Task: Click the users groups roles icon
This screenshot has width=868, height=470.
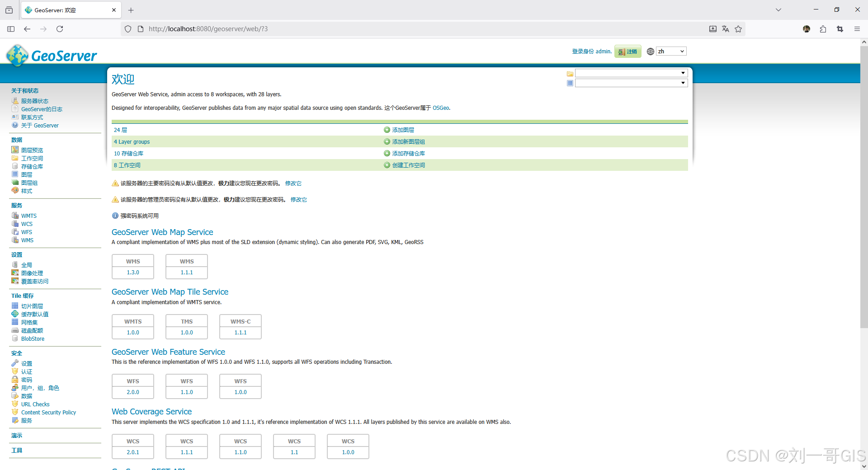Action: coord(15,388)
